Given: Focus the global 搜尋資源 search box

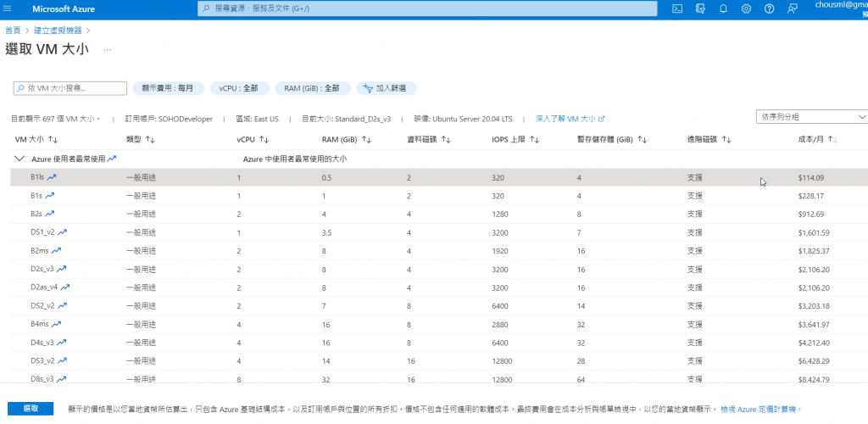Looking at the screenshot, I should [x=427, y=8].
